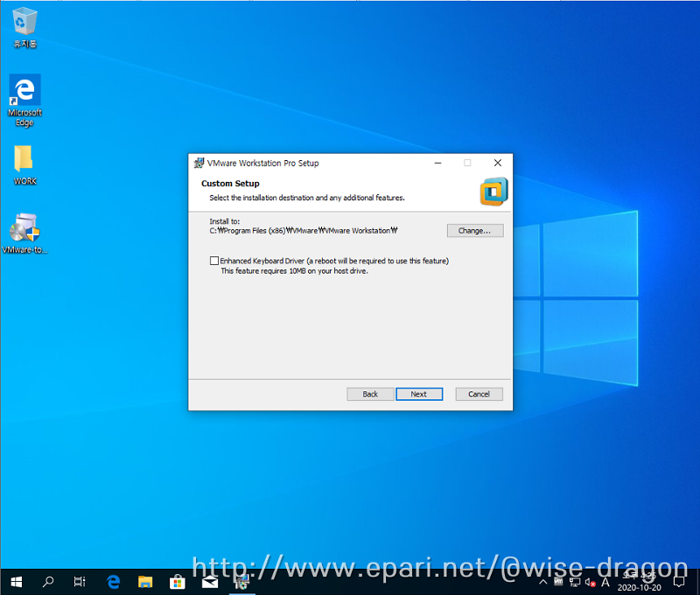The image size is (700, 595).
Task: Open Task View from taskbar
Action: coord(80,582)
